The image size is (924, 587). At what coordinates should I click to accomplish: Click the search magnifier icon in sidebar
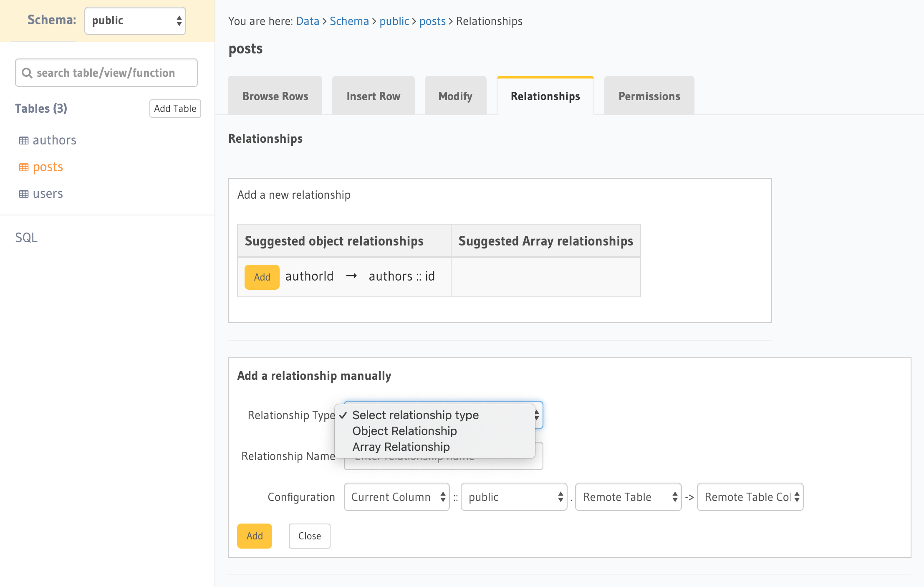(x=28, y=72)
